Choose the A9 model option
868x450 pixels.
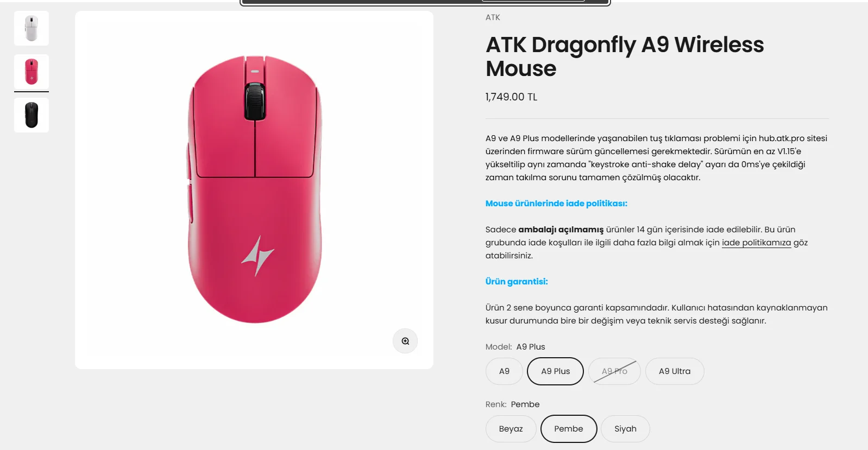pos(504,371)
